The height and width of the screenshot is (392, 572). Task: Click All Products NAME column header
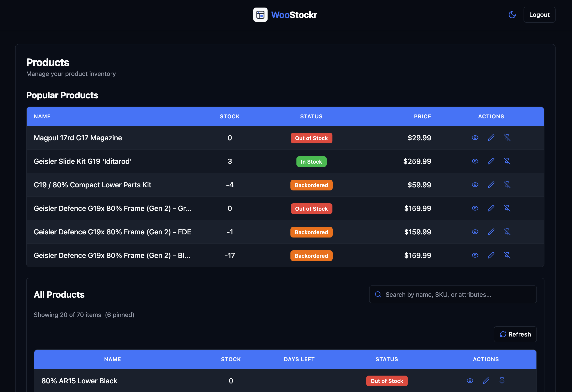click(112, 359)
